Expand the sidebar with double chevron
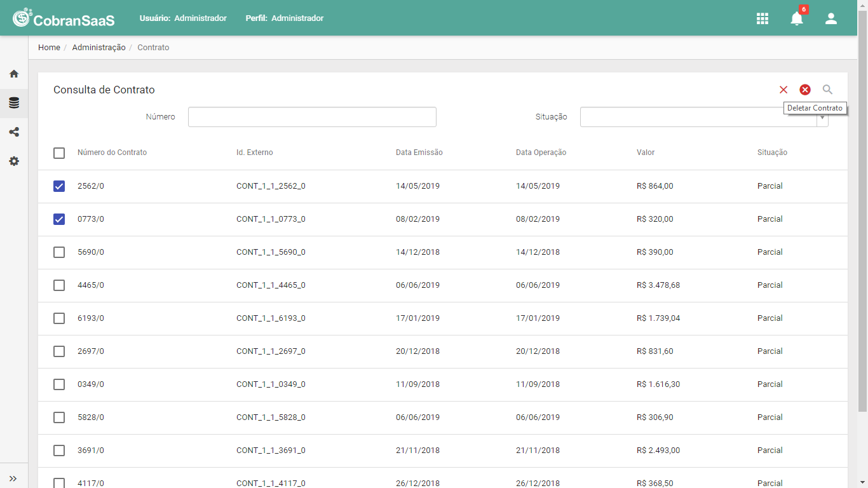This screenshot has height=488, width=868. coord(13,478)
